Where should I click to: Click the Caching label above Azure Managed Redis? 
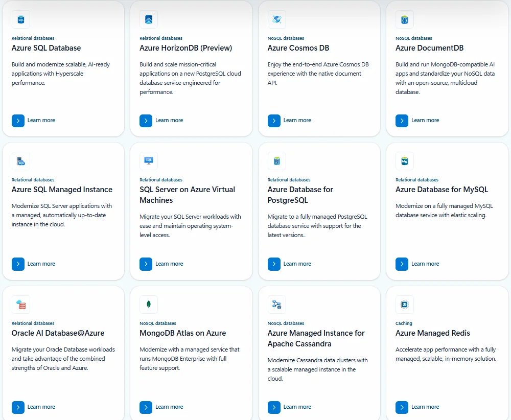(x=404, y=323)
